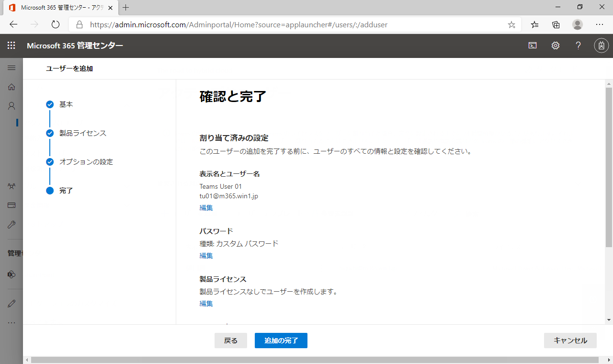Reload the page with refresh icon
This screenshot has width=613, height=364.
pyautogui.click(x=55, y=24)
